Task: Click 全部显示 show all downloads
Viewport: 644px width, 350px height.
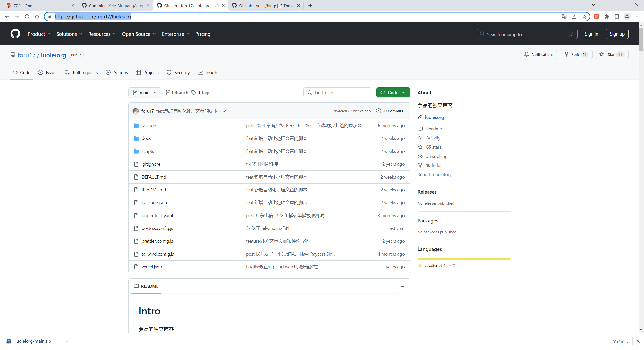Action: click(620, 341)
